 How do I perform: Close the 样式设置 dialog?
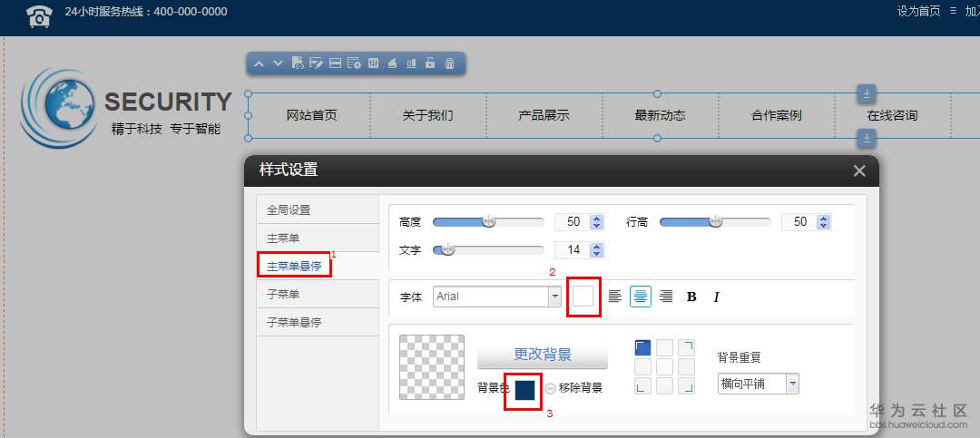[859, 170]
